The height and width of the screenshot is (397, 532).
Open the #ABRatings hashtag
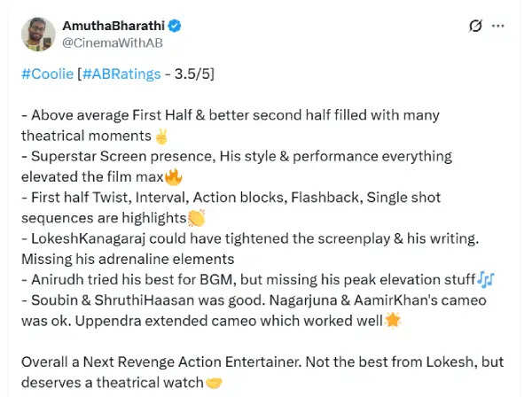point(124,74)
